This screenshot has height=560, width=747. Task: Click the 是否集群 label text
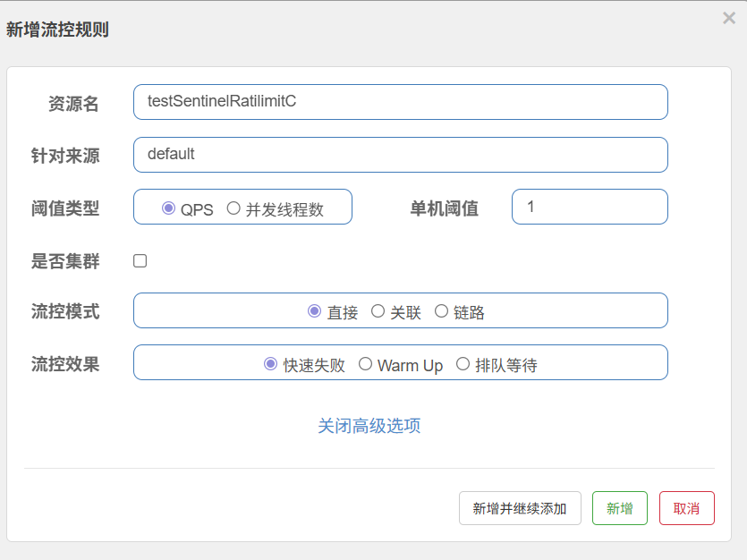tap(65, 261)
